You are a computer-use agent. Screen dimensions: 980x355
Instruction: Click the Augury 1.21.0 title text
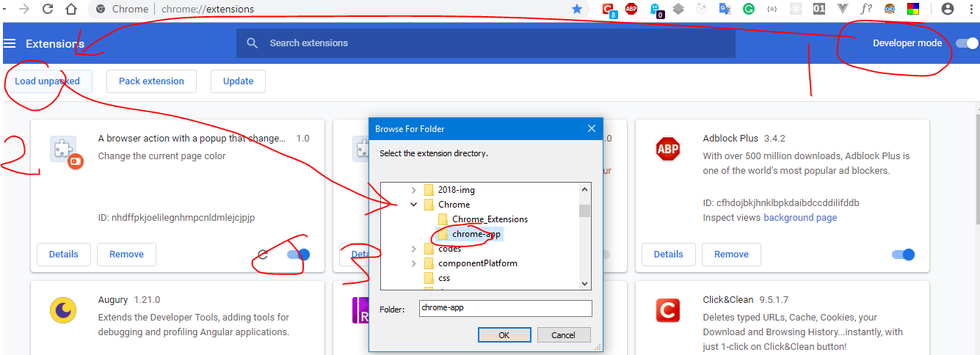[x=129, y=300]
